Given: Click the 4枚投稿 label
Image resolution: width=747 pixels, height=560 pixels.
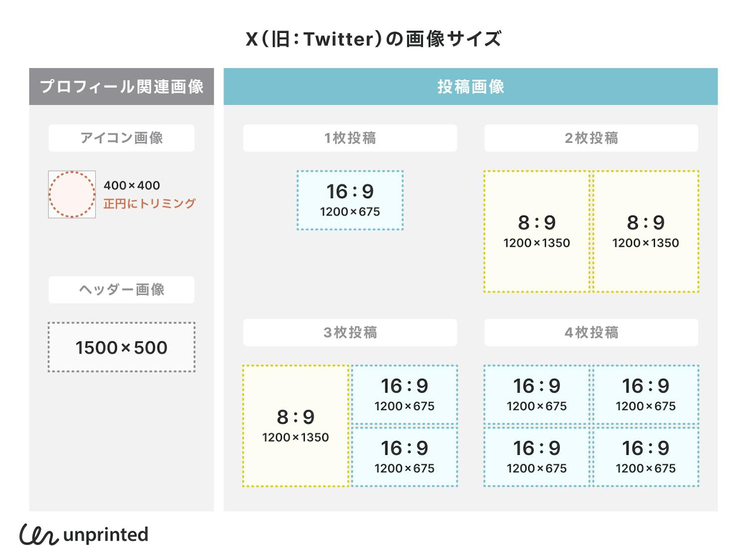Looking at the screenshot, I should pyautogui.click(x=591, y=333).
